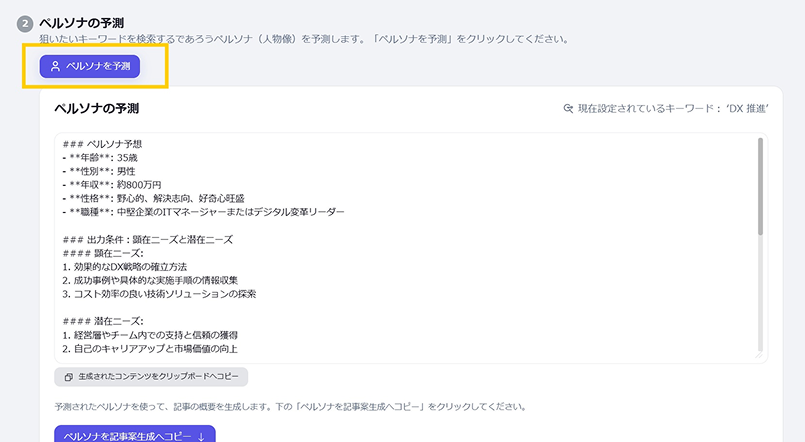
Task: Place cursor on the '### ペルソナ予想' line
Action: click(x=102, y=144)
